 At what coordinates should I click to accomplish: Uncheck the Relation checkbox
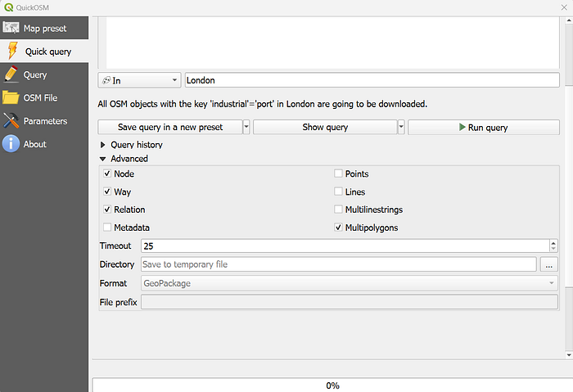pos(107,210)
